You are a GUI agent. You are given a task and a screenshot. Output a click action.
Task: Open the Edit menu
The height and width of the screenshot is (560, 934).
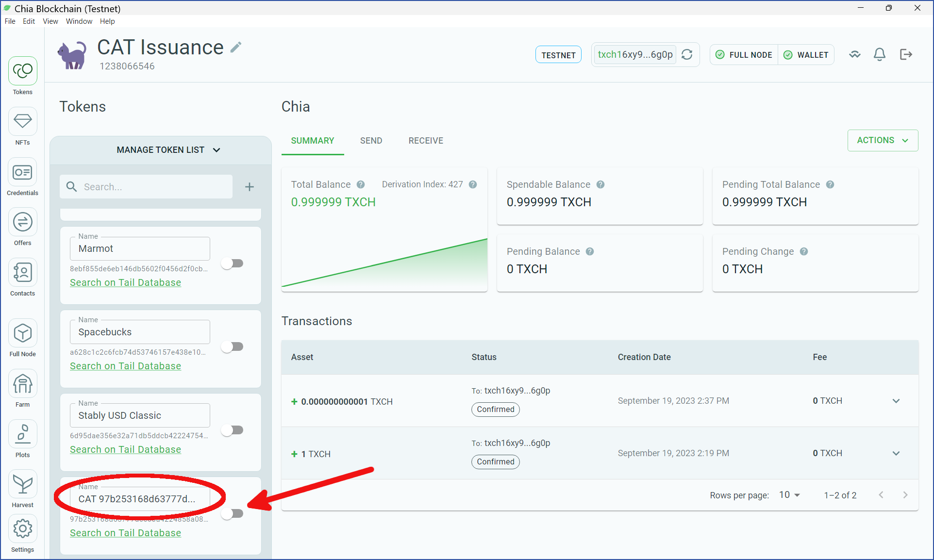[29, 21]
